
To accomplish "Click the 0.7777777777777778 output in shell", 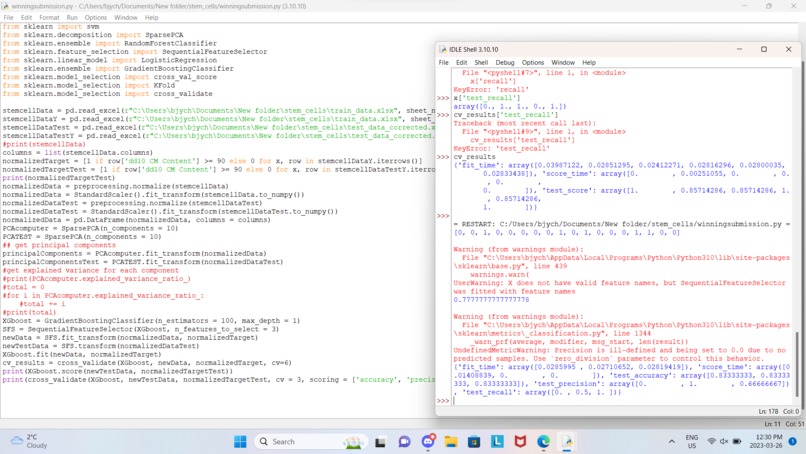I will point(491,300).
